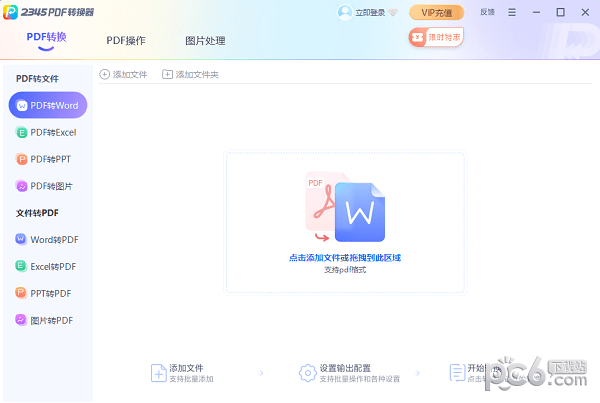Click the user avatar login icon
The height and width of the screenshot is (403, 600).
coord(345,13)
